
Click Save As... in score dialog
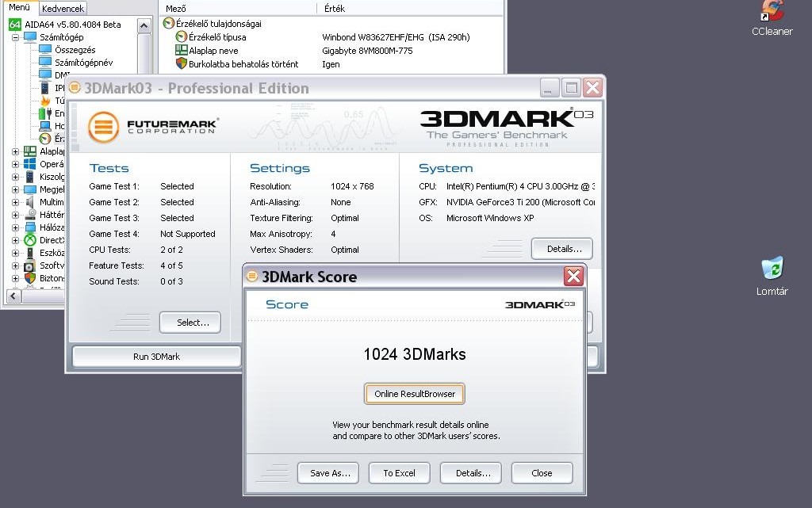(x=328, y=473)
